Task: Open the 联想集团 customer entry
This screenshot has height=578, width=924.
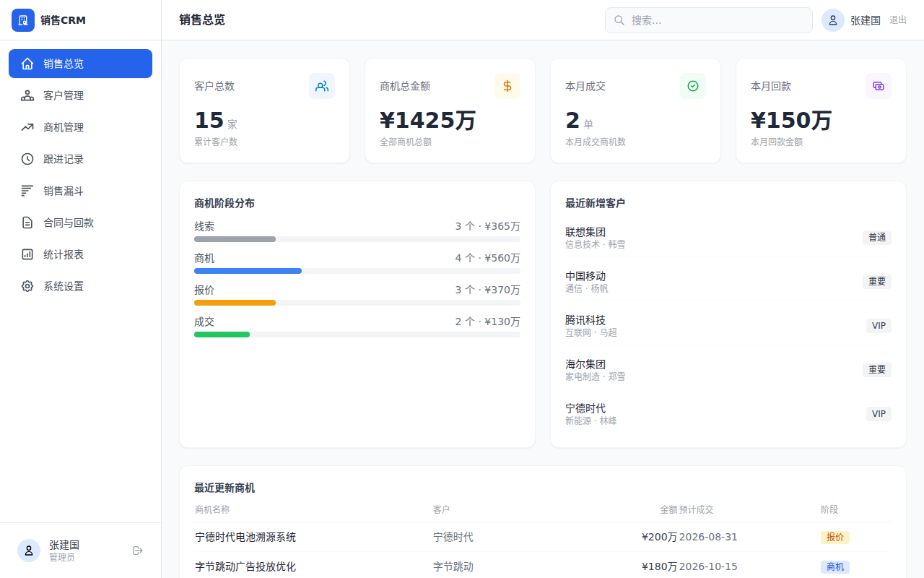Action: (x=728, y=238)
